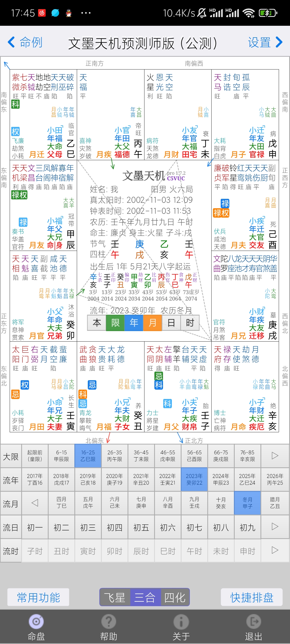The image size is (290, 644).
Task: Switch to 三合 mode
Action: click(x=145, y=597)
